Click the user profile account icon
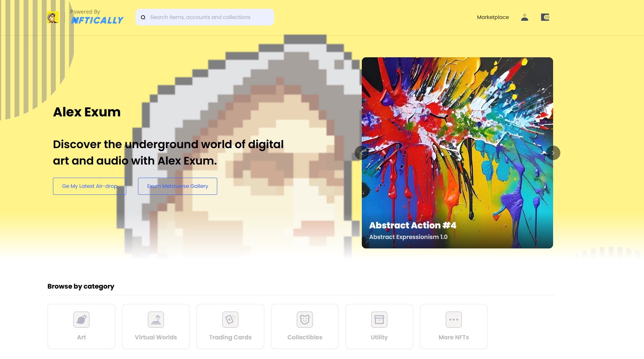Viewport: 644px width, 359px height. coord(525,17)
